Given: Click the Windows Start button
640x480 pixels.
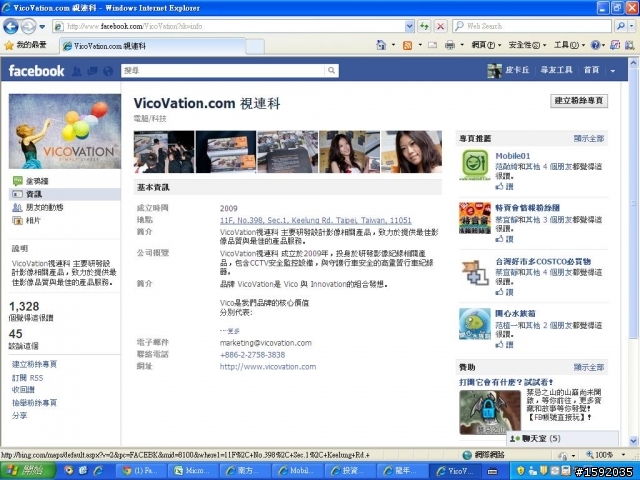Looking at the screenshot, I should pyautogui.click(x=28, y=471).
